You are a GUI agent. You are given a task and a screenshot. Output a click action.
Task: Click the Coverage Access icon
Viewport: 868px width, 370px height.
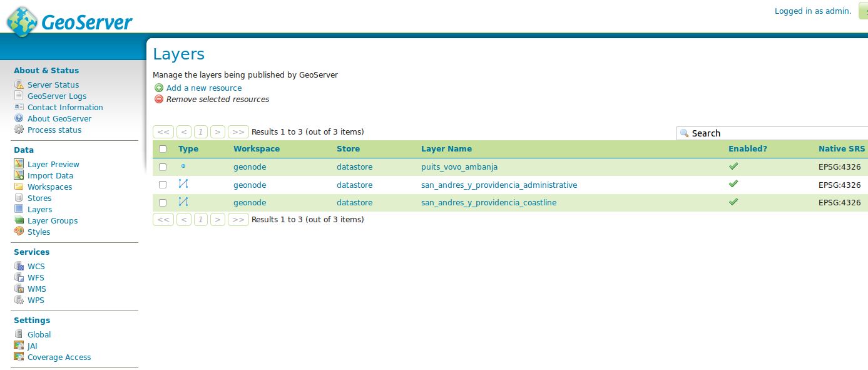click(19, 357)
